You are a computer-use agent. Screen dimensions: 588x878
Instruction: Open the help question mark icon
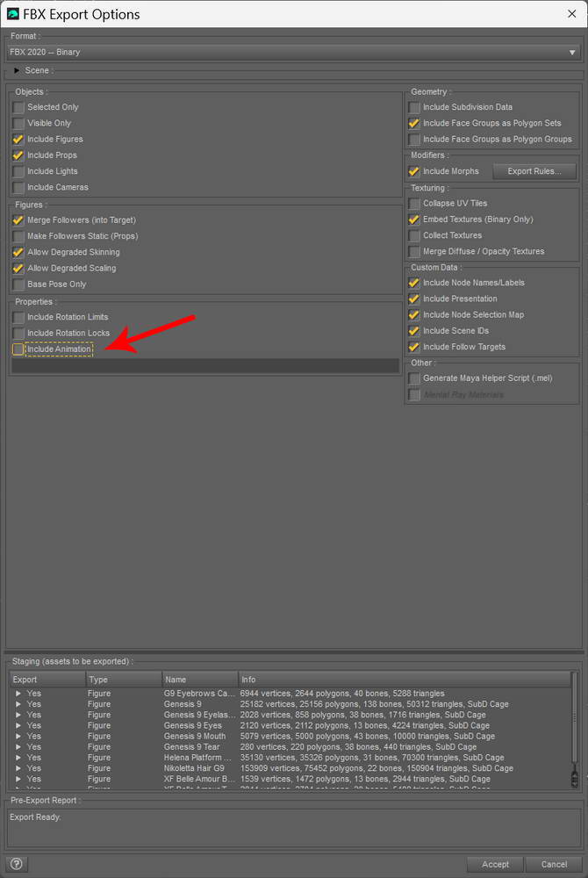pos(17,863)
